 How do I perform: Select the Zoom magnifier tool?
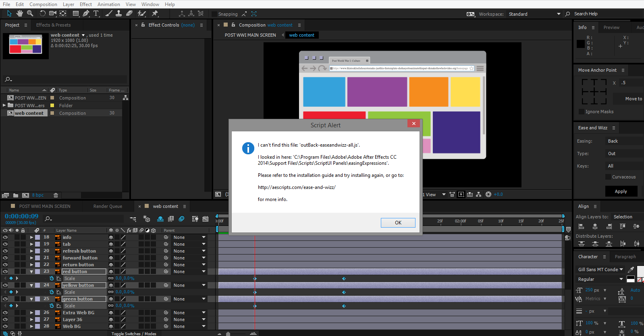[30, 14]
